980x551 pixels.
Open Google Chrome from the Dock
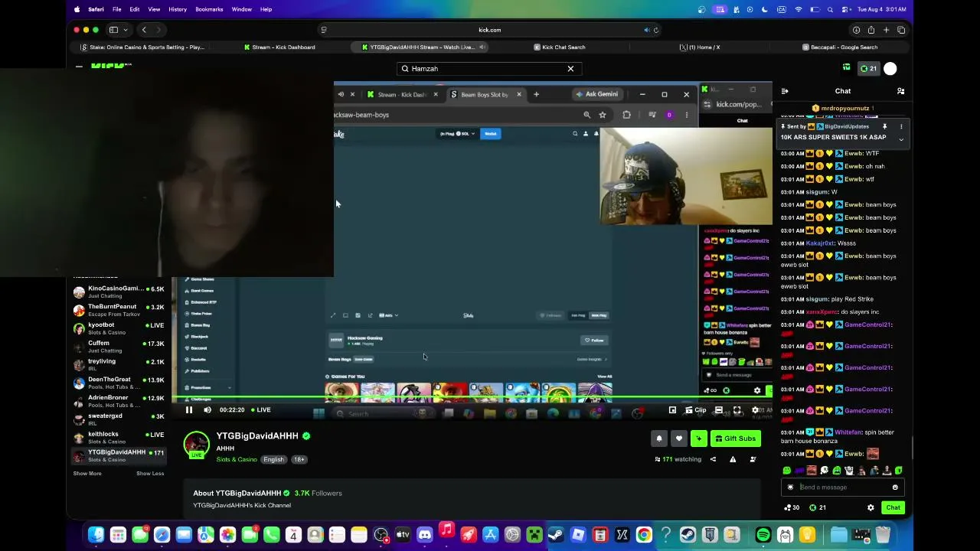click(644, 535)
